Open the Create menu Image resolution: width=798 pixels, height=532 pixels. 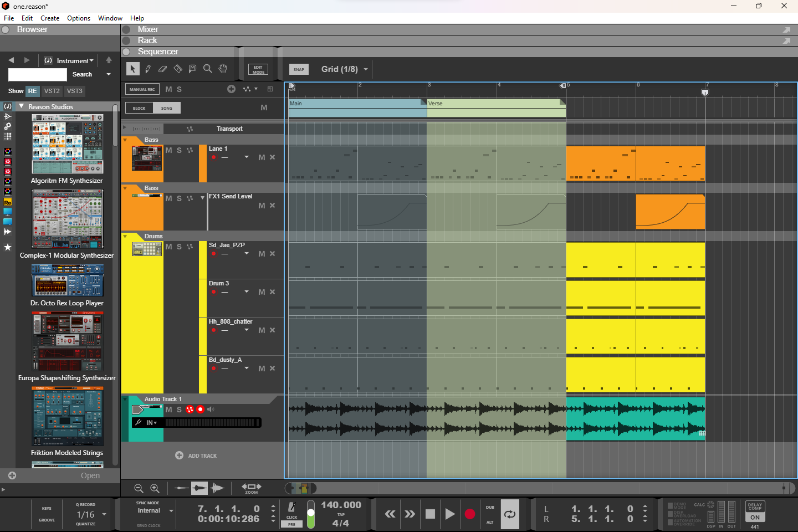point(50,18)
